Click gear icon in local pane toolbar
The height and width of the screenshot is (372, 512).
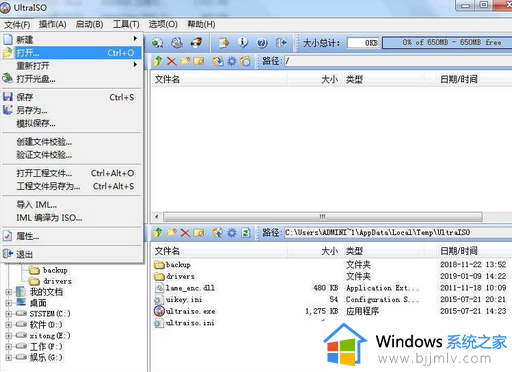point(232,232)
